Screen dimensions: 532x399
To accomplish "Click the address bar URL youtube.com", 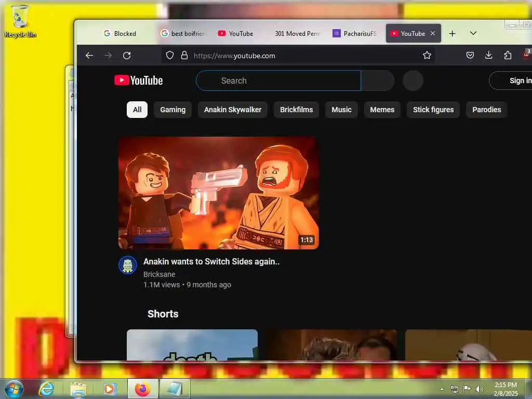I will [x=234, y=56].
